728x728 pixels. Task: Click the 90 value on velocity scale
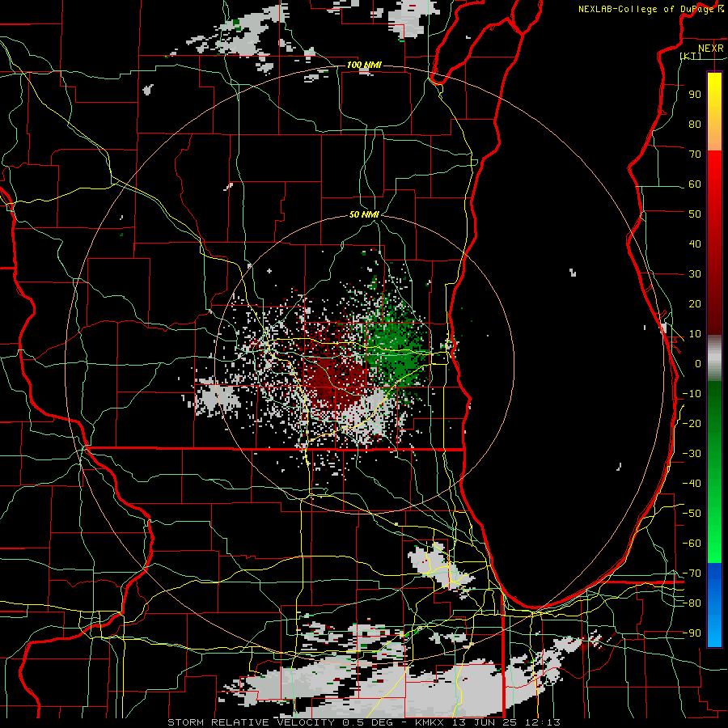tap(695, 95)
